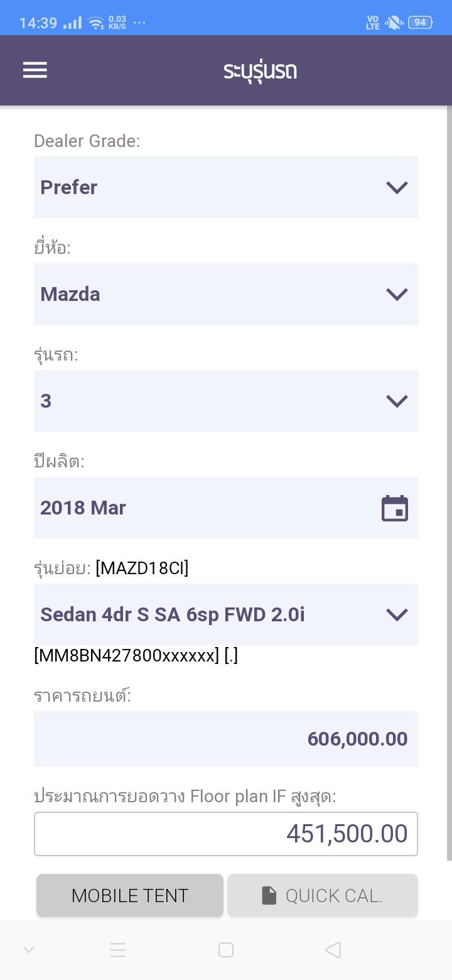This screenshot has height=980, width=452.
Task: Open the recent apps menu button
Action: coord(118,950)
